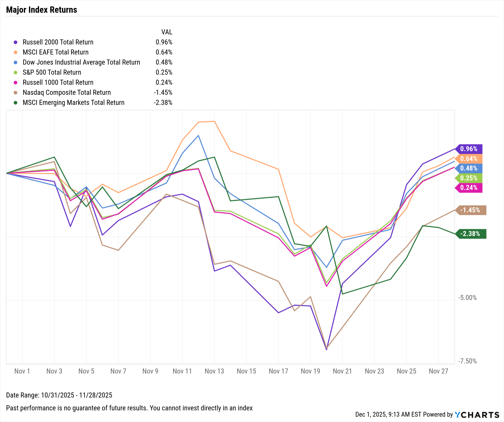The height and width of the screenshot is (422, 504).
Task: Click the dark green -2.38% value tag
Action: click(x=470, y=234)
